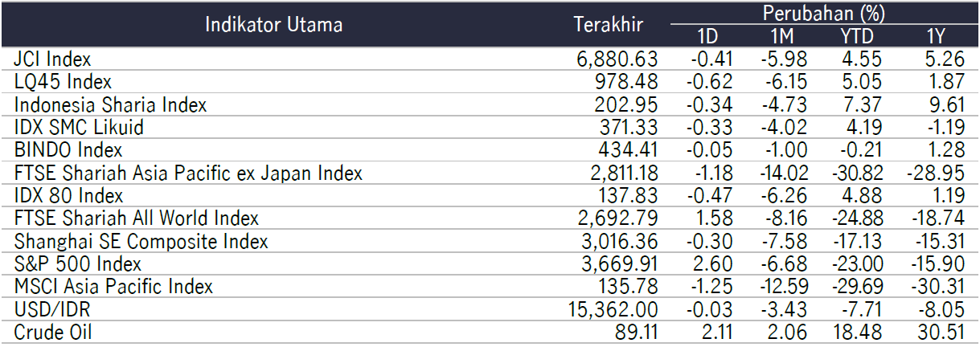Select MSCI Asia Pacific Index label
The width and height of the screenshot is (980, 347).
[113, 286]
